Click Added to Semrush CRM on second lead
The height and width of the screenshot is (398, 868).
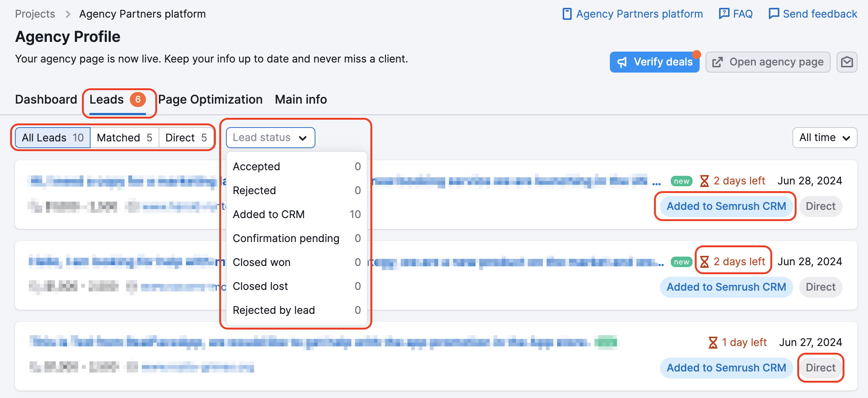726,287
